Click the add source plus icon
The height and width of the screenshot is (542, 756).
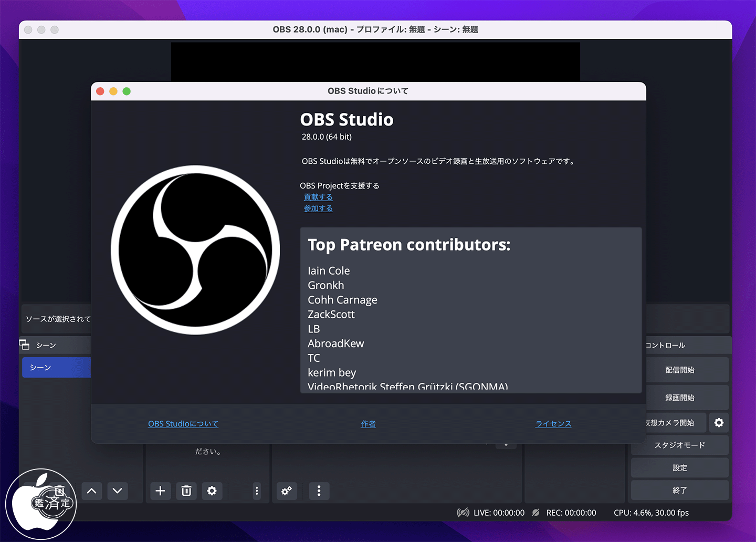pyautogui.click(x=161, y=491)
